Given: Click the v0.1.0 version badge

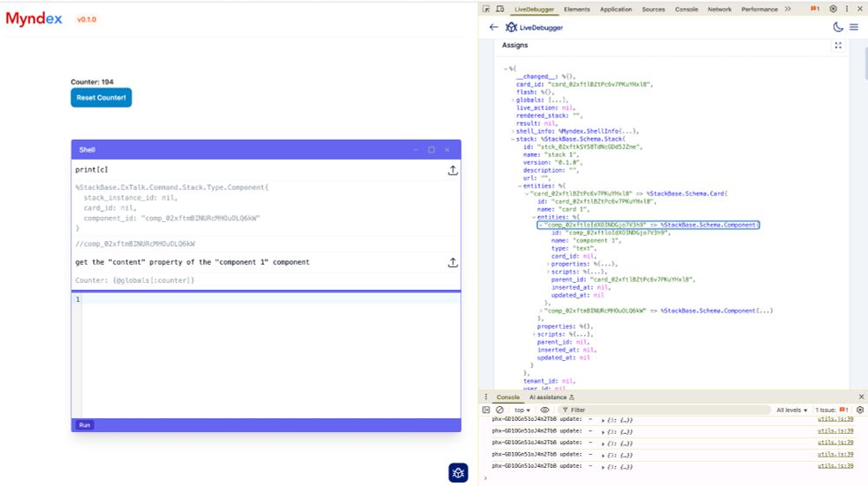Looking at the screenshot, I should 86,19.
